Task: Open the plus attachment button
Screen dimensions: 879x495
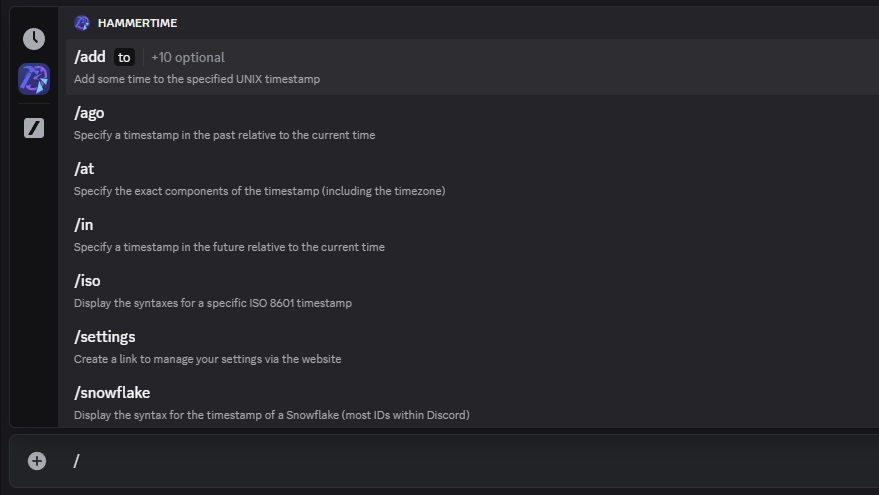Action: [x=37, y=461]
